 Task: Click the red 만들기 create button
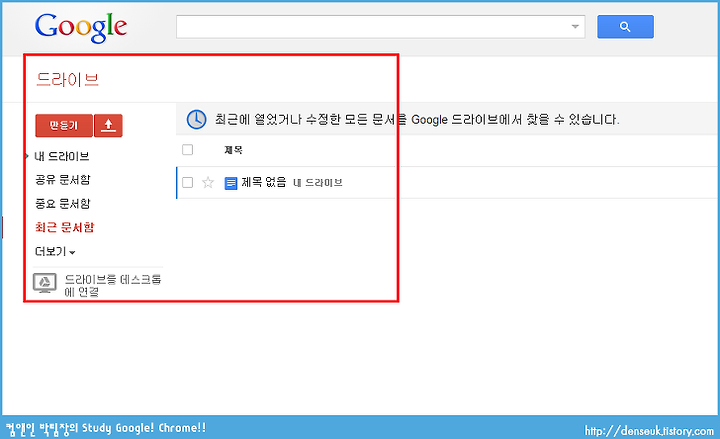(64, 125)
